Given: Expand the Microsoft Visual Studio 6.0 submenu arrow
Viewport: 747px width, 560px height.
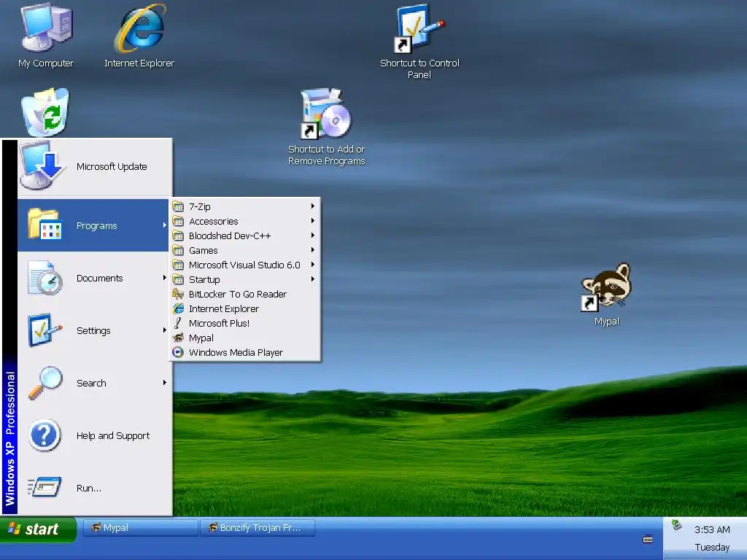Looking at the screenshot, I should pos(312,264).
